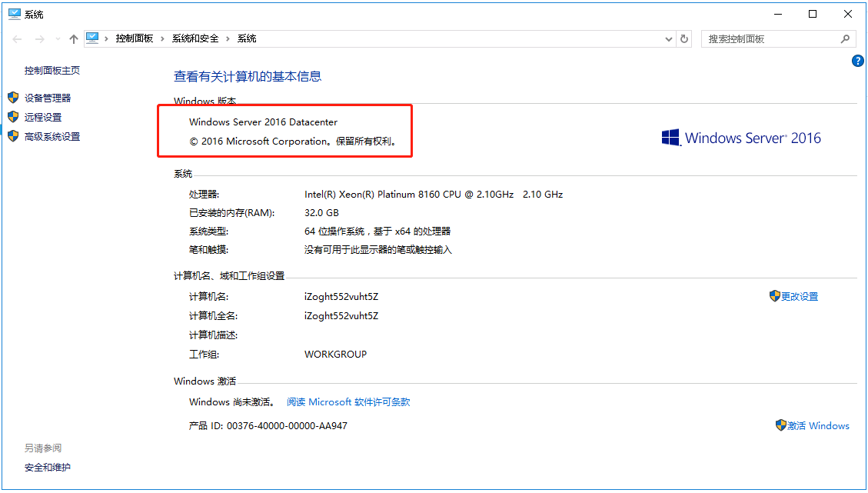
Task: Click the 计算机名 value 'iZoght552vuht5Z'
Action: click(341, 297)
